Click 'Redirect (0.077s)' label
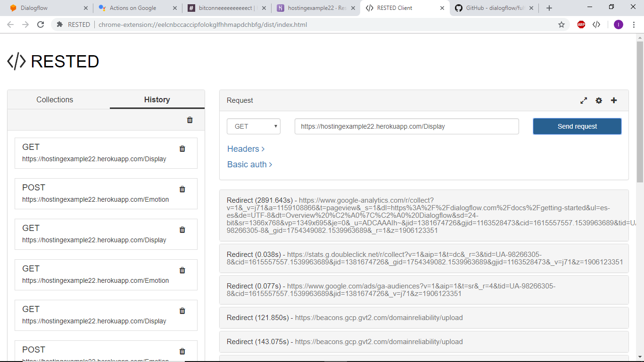Screen dimensions: 644x362 254,286
